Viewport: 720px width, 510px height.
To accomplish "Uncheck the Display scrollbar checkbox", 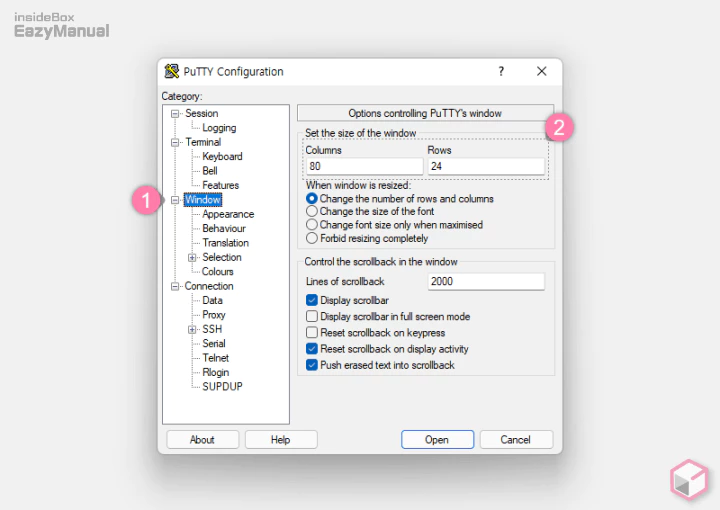I will click(312, 300).
